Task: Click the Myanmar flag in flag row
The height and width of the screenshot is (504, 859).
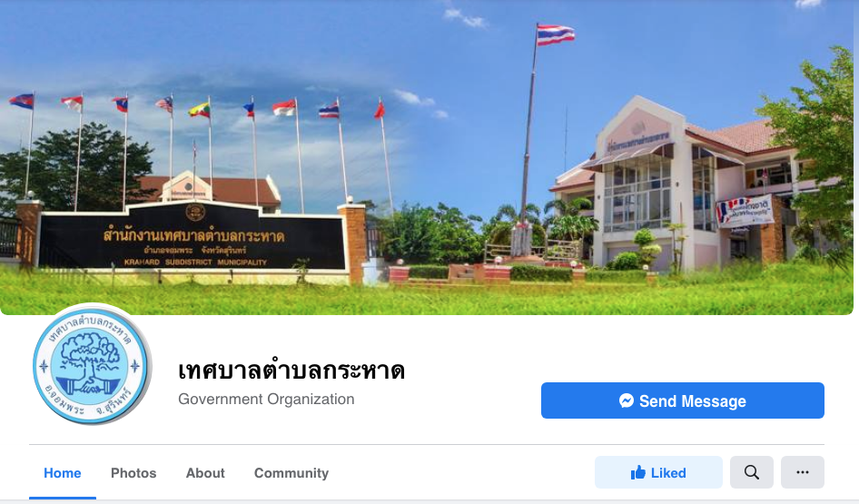Action: [x=200, y=110]
